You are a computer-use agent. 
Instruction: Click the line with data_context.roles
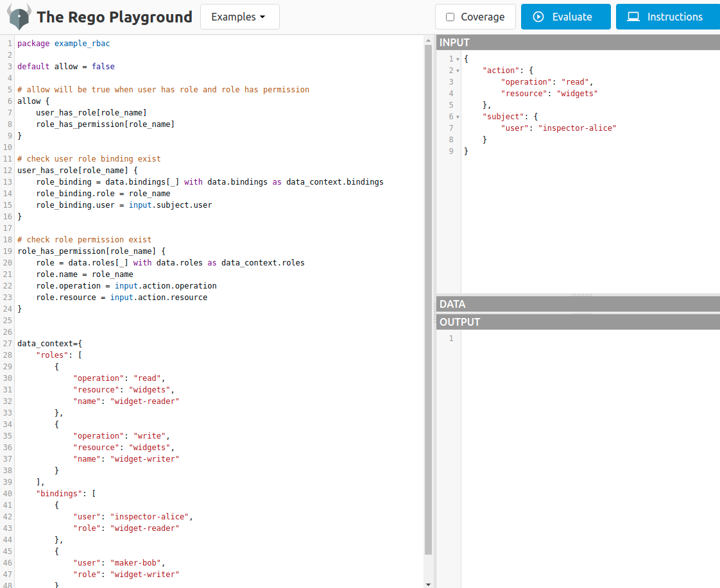coord(170,263)
